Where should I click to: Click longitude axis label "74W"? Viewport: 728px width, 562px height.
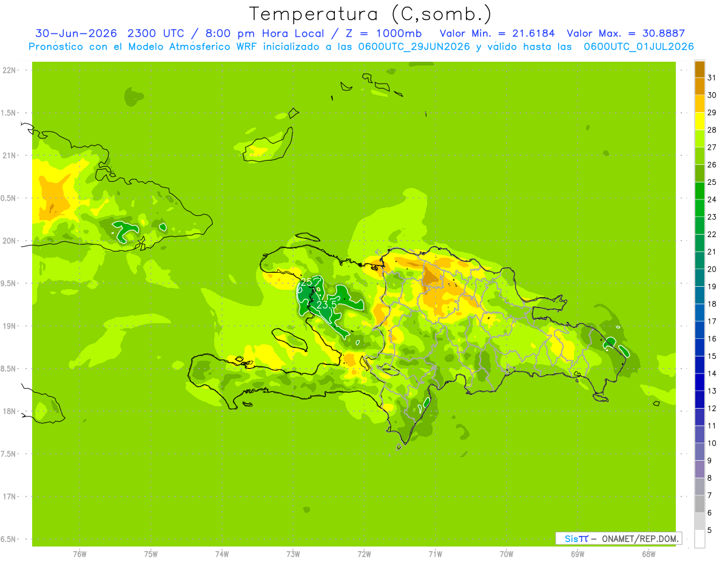coord(221,554)
